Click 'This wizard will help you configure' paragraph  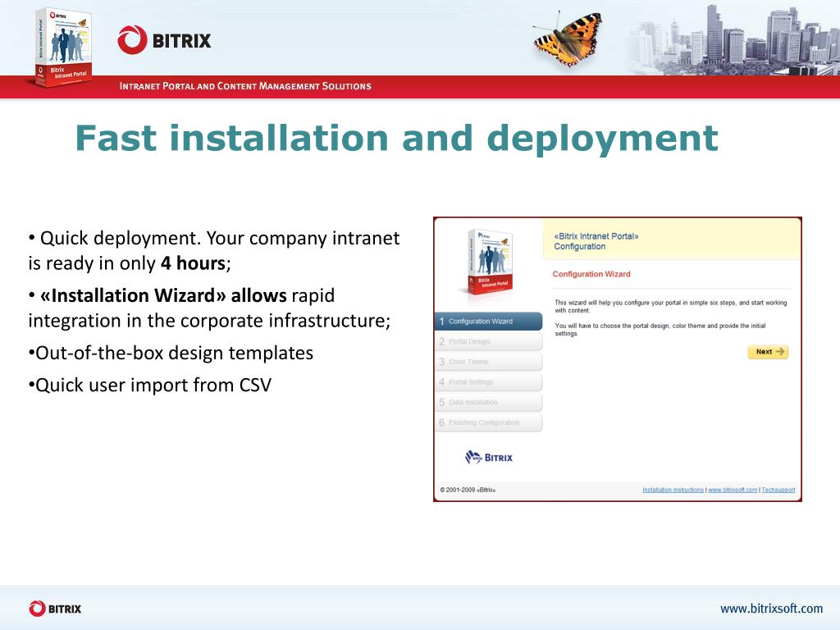coord(671,307)
